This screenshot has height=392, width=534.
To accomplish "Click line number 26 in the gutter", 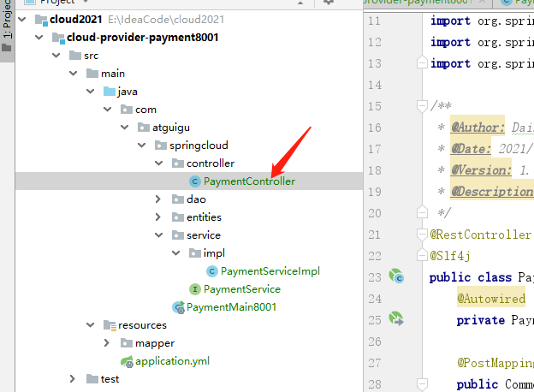I will (x=375, y=342).
